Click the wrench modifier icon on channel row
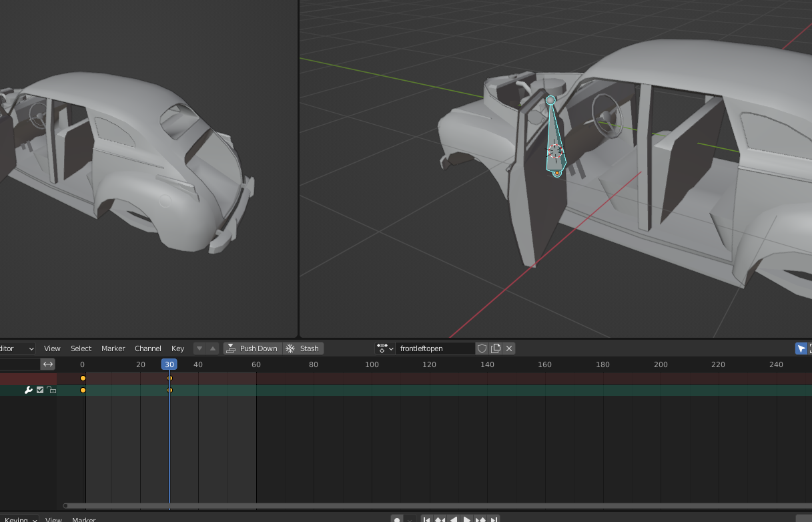 tap(29, 390)
